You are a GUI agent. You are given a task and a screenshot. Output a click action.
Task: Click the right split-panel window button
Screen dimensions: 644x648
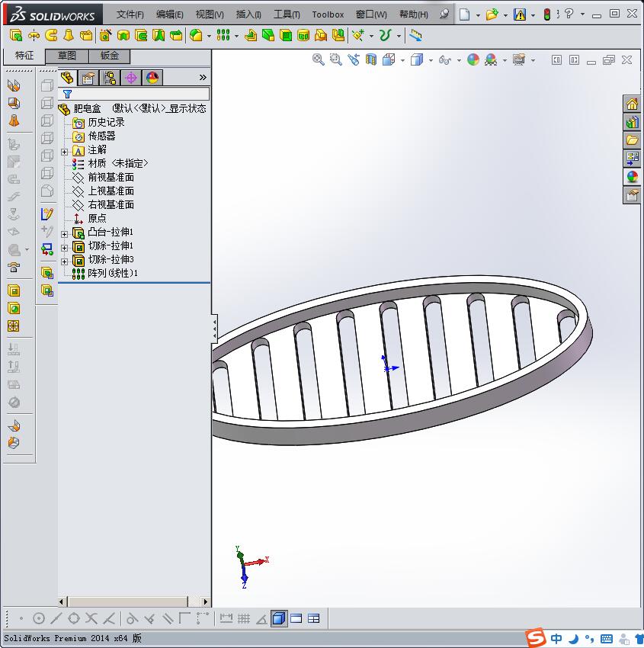point(574,60)
